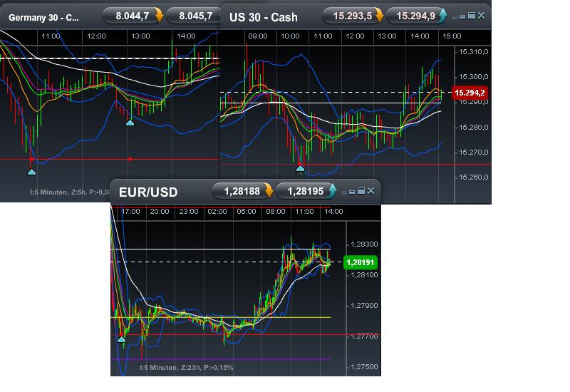Click the 05:00 time label in EUR/USD
570x392 pixels.
247,211
